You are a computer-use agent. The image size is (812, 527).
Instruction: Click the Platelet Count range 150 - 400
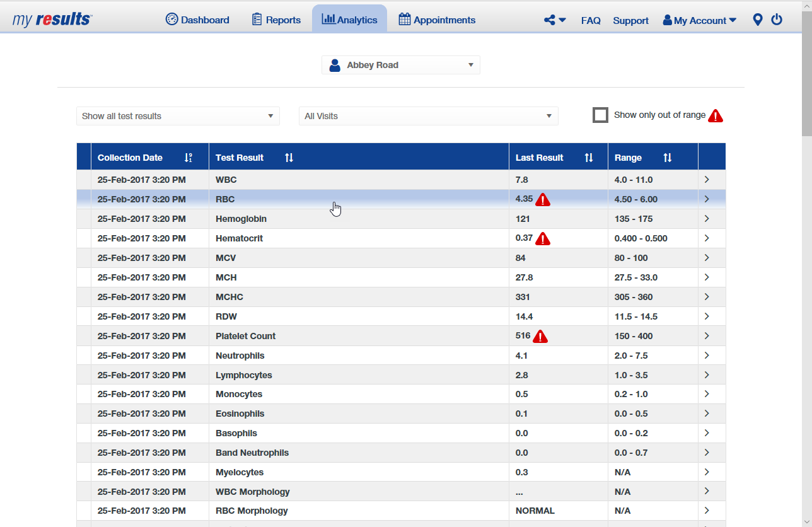click(634, 336)
